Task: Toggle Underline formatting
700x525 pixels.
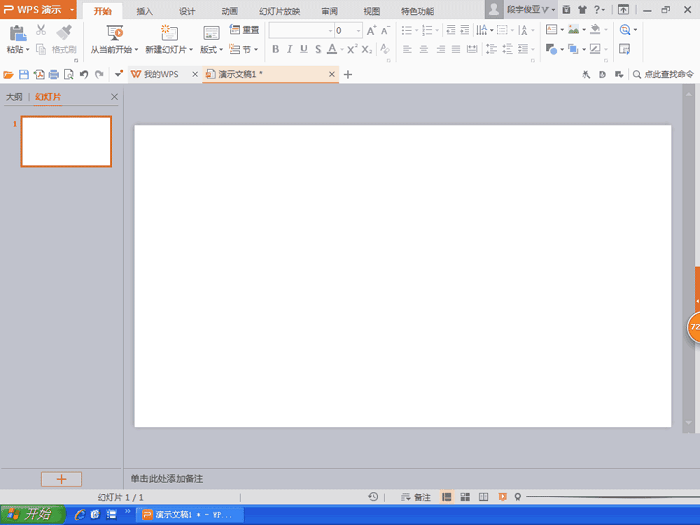Action: coord(303,49)
